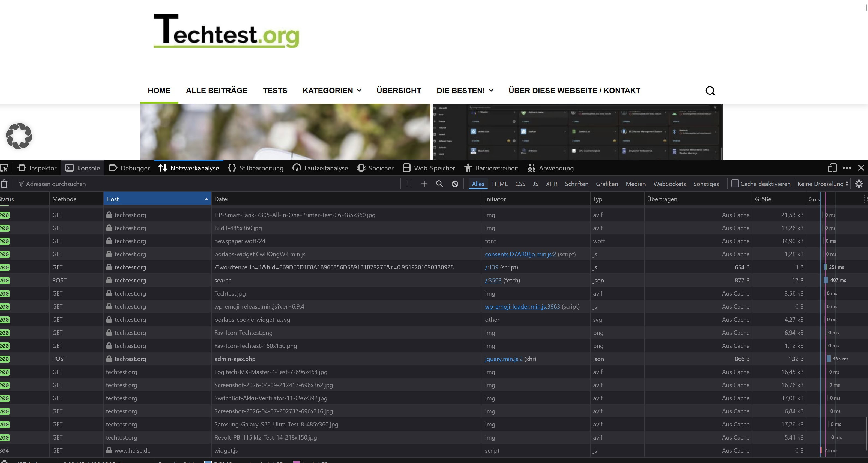Open network settings gear icon

pos(859,184)
